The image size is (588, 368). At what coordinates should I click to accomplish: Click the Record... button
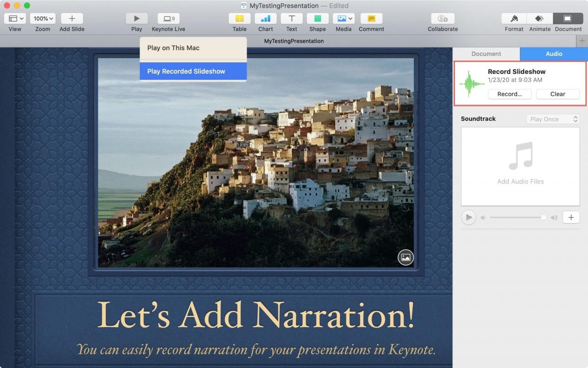509,94
